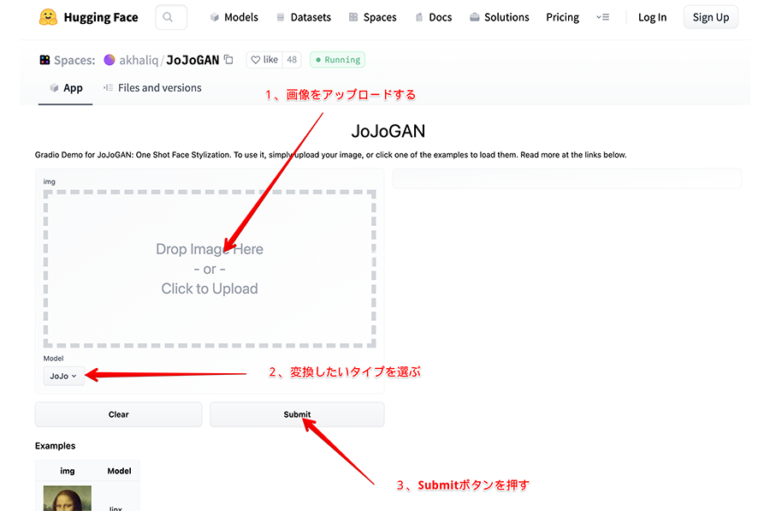Click the Spaces icon beside breadcrumb
Screen dimensions: 770x511
click(x=44, y=60)
